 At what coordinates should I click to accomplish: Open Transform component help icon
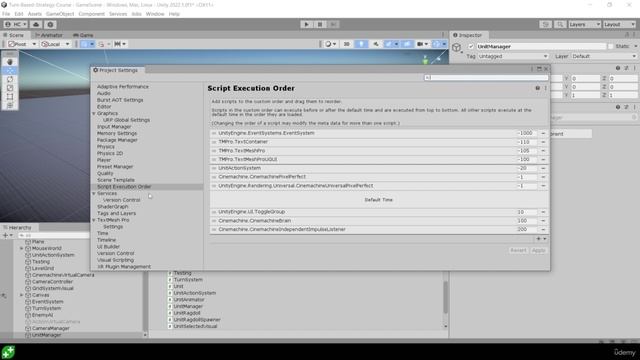click(x=618, y=68)
